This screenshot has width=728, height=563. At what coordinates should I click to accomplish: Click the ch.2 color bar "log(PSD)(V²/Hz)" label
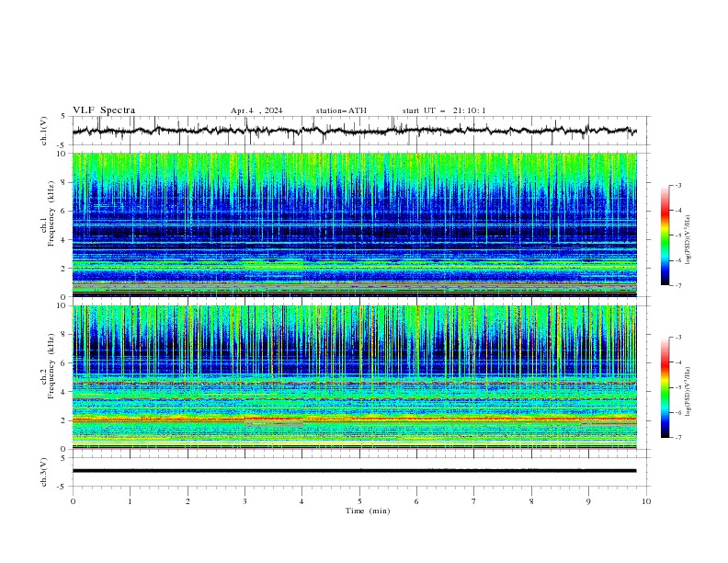coord(688,391)
